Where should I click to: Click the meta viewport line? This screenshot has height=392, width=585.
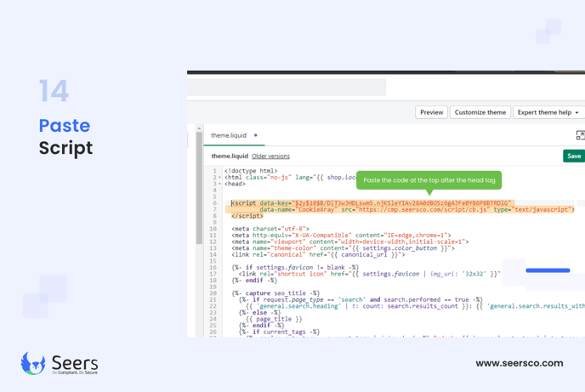[x=350, y=241]
